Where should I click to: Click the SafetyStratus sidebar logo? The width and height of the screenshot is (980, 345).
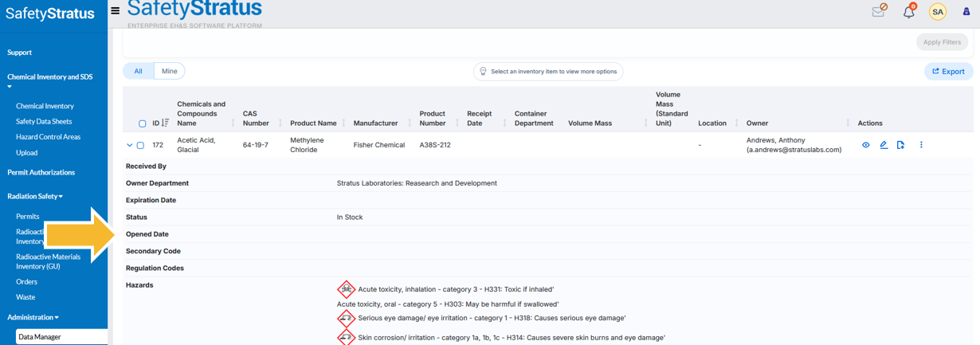(50, 14)
